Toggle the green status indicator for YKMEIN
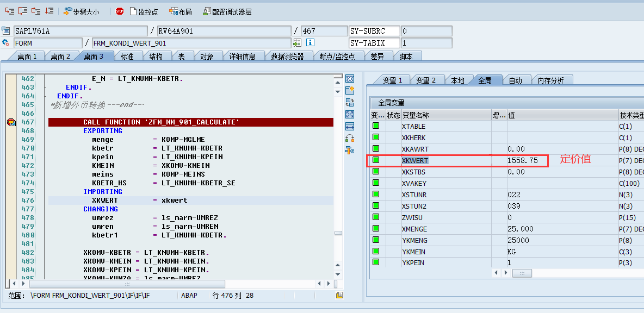Screen dimensions: 644x313 pos(375,252)
